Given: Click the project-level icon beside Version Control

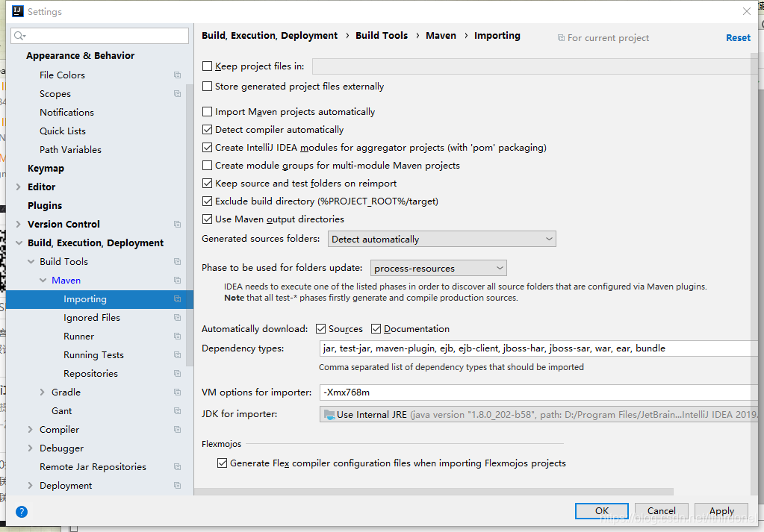Looking at the screenshot, I should (177, 225).
